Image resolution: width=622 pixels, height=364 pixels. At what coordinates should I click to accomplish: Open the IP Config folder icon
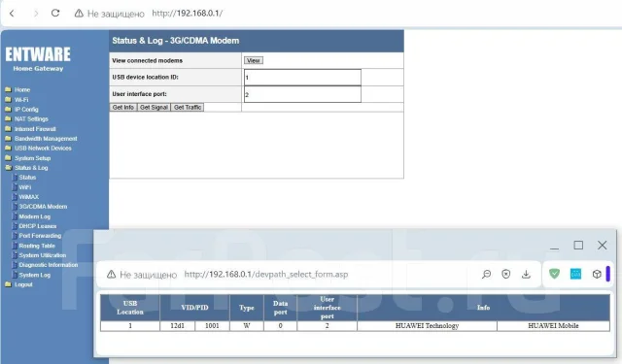click(8, 109)
